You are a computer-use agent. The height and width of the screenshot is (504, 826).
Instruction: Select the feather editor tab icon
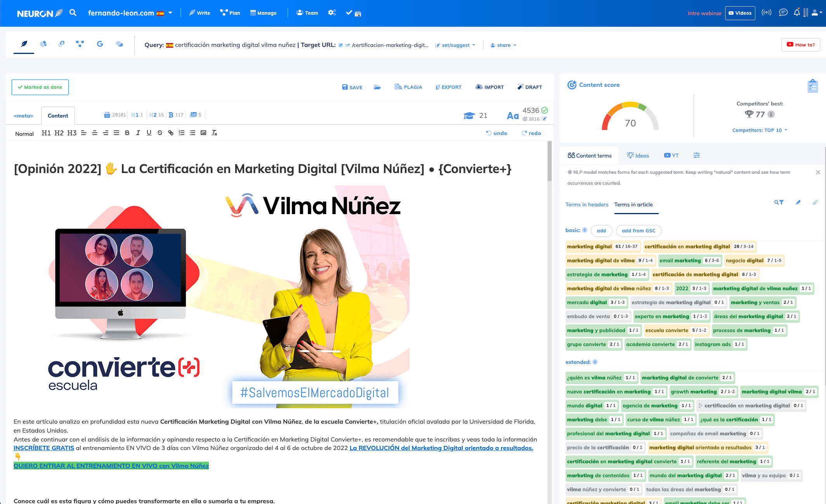(24, 44)
